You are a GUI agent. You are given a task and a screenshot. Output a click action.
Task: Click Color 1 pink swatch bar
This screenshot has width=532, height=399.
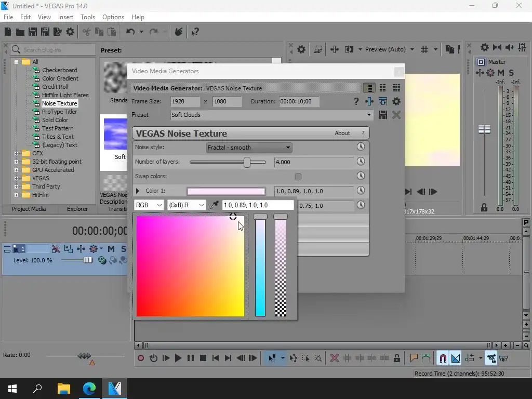[226, 191]
